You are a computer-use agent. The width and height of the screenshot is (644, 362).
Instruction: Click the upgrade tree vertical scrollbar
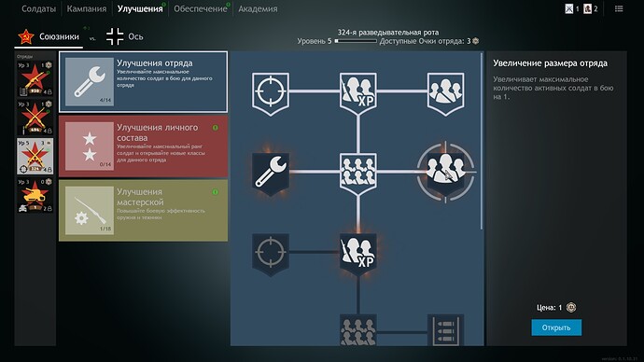482,140
